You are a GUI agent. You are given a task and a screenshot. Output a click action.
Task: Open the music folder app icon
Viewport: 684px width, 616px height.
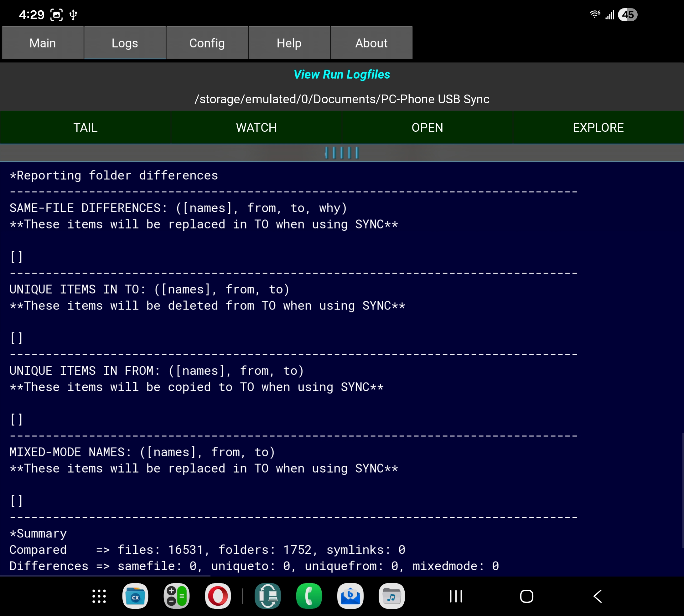(x=391, y=596)
